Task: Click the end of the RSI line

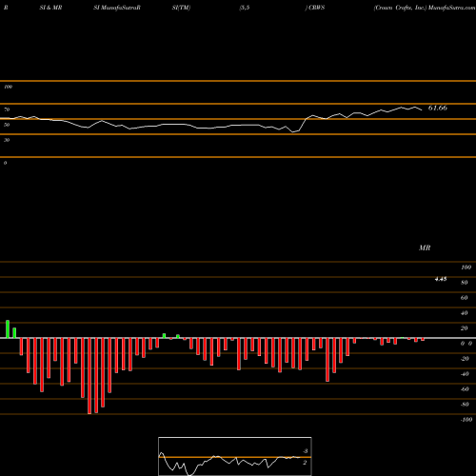Action: coord(422,110)
